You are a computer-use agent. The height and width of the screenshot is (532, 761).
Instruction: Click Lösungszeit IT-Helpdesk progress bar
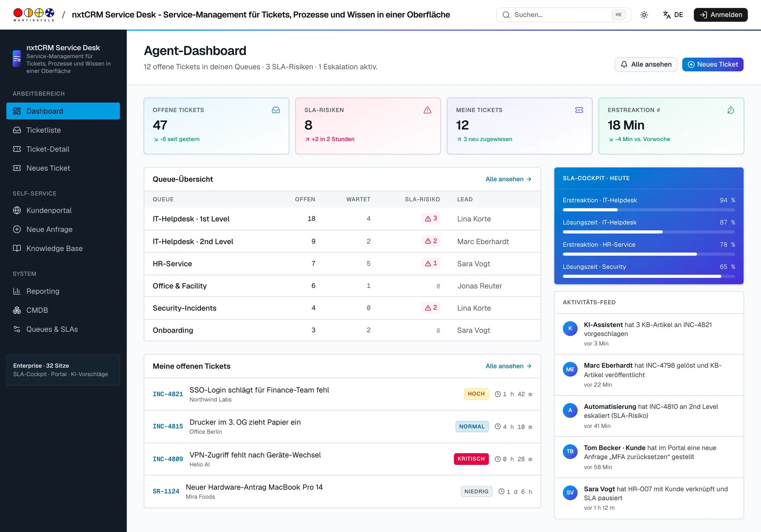tap(648, 232)
